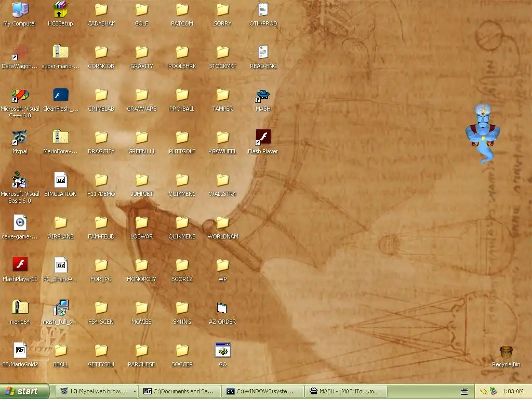This screenshot has width=532, height=399.
Task: Click the magic lamp tray icon
Action: (484, 392)
